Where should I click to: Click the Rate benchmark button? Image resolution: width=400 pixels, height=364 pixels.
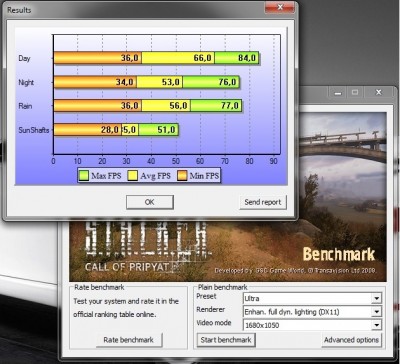tap(129, 340)
